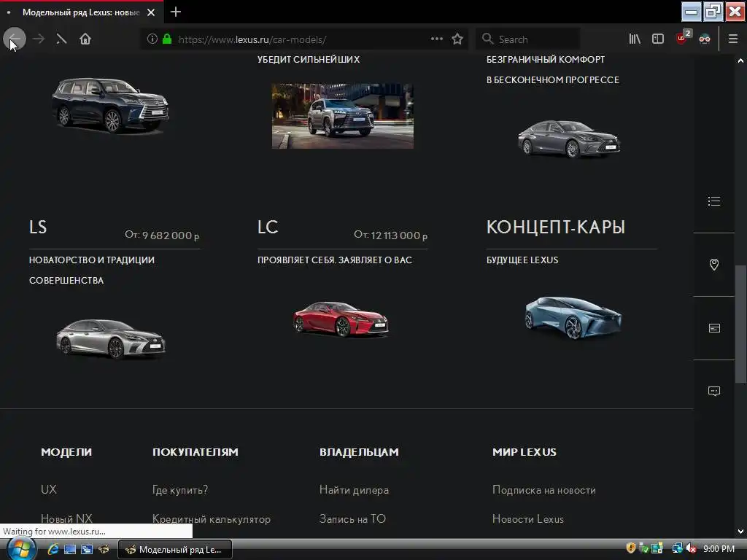Screen dimensions: 747x560
Task: Open the dealer location pin icon
Action: 713,264
